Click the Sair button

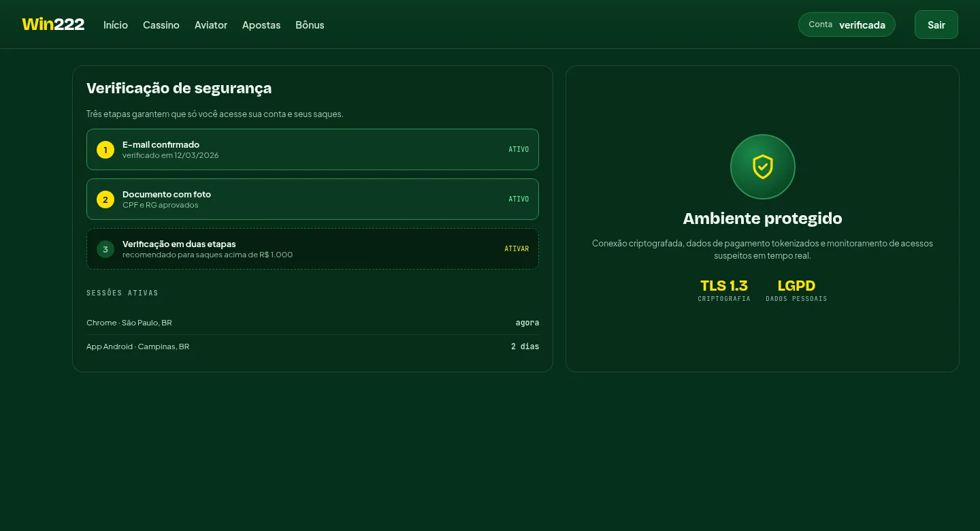[936, 25]
